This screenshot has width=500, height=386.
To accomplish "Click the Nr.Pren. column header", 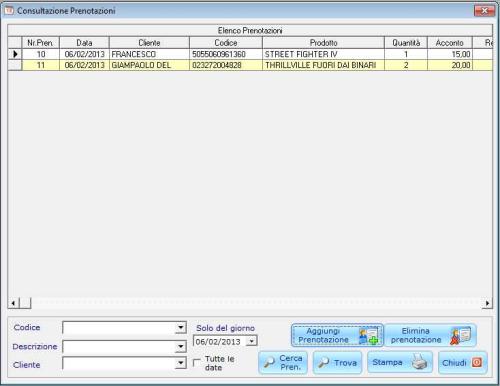I will (x=40, y=43).
